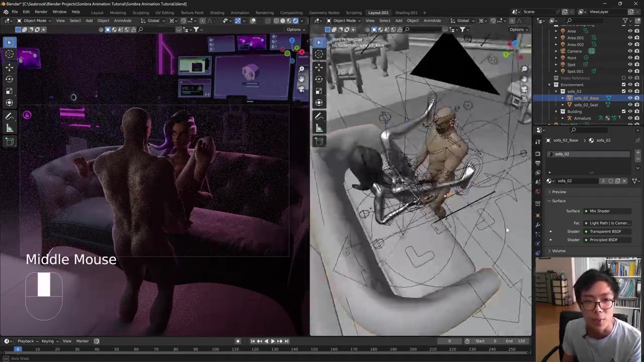The image size is (644, 362).
Task: Click the Principled BSDF shader button
Action: tap(606, 240)
